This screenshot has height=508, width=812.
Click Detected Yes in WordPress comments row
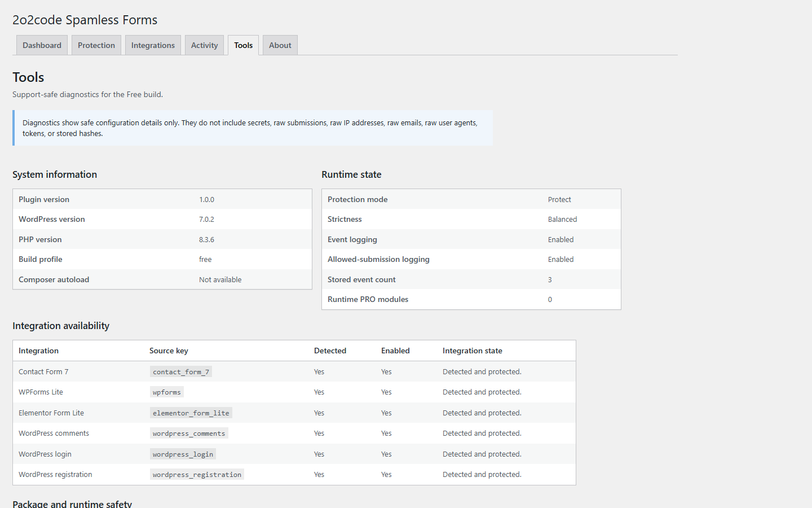pyautogui.click(x=319, y=433)
